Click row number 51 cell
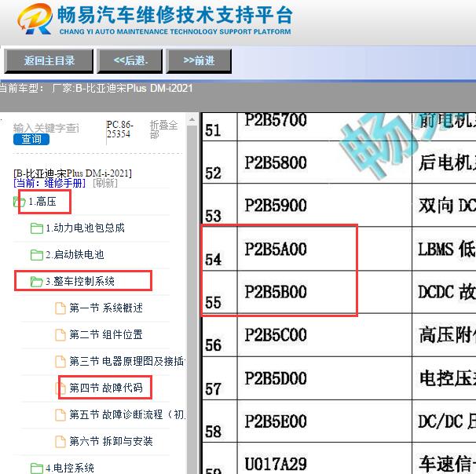Image resolution: width=476 pixels, height=474 pixels. point(219,127)
